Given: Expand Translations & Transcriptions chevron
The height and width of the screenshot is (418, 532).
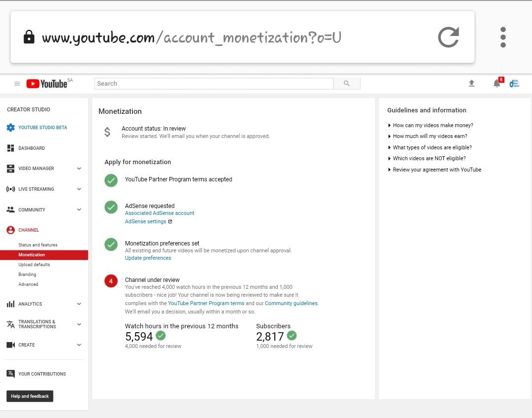Looking at the screenshot, I should coord(79,324).
